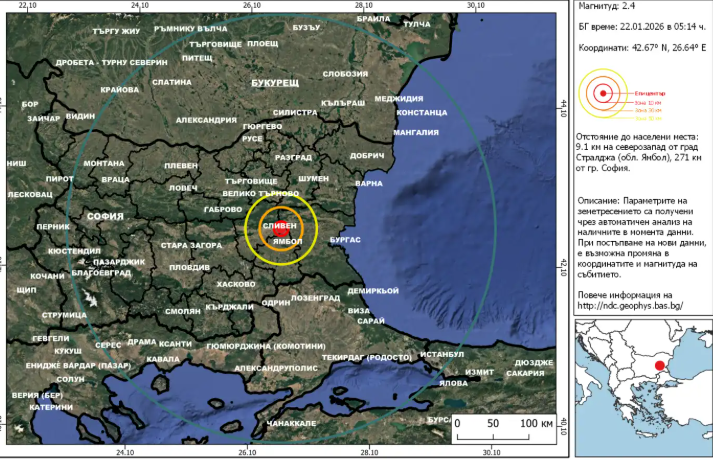Viewport: 713px width, 460px height.
Task: Click the red dot on the inset locator map
Action: (660, 365)
